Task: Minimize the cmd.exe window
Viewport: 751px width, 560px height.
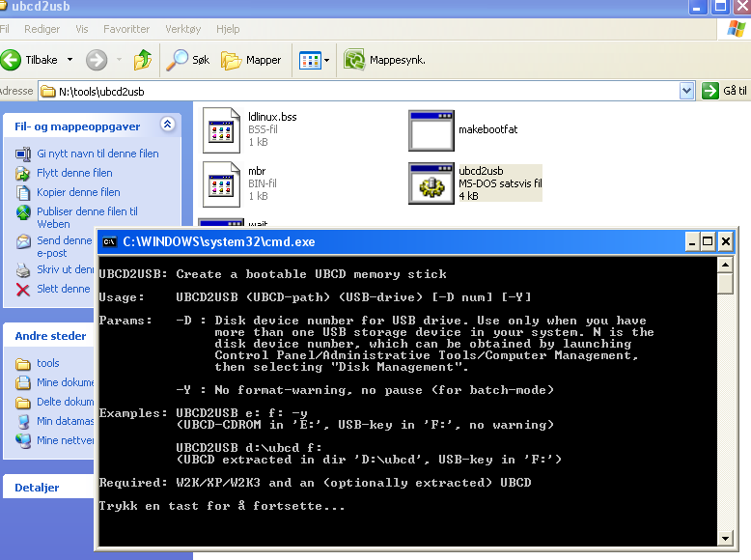Action: click(x=692, y=242)
